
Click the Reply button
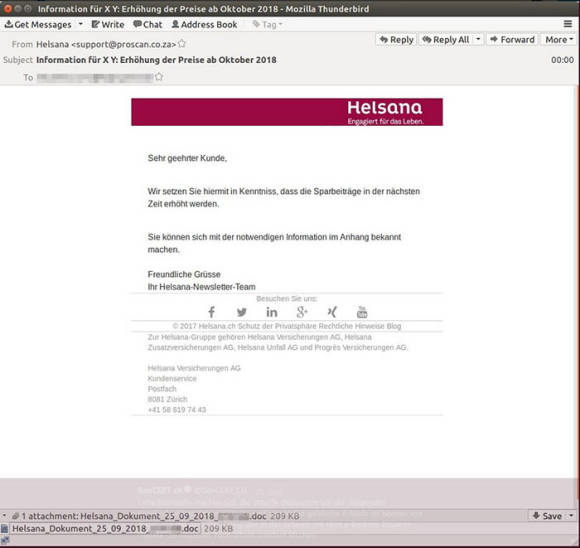coord(396,39)
